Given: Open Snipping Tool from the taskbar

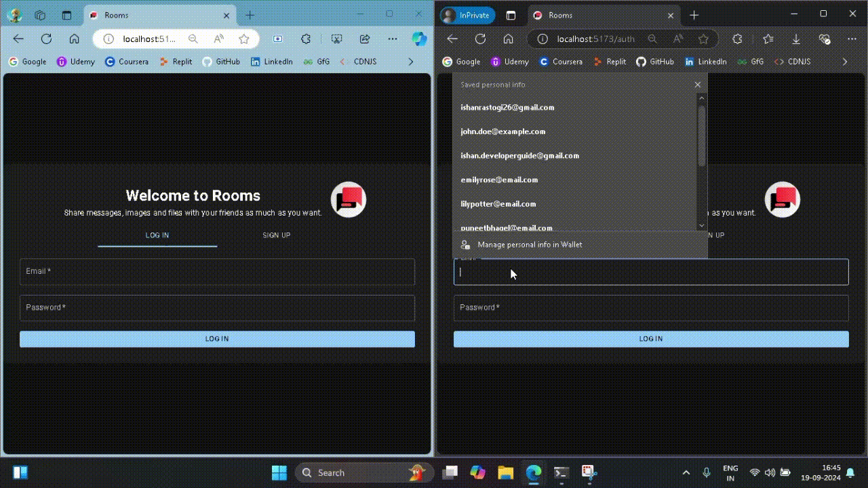Looking at the screenshot, I should click(588, 472).
